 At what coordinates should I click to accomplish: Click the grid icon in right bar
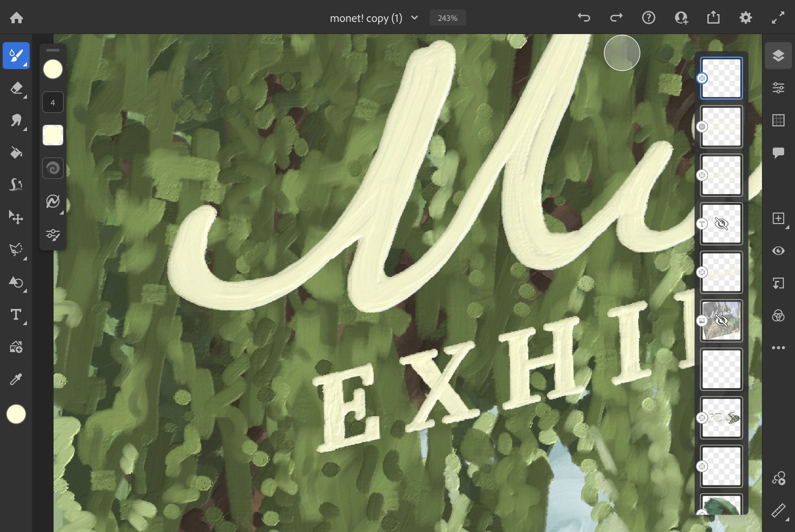point(778,120)
